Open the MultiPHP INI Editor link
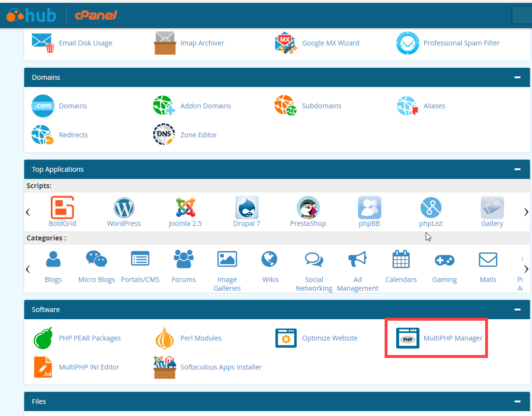Viewport: 532px width, 416px height. click(x=89, y=367)
